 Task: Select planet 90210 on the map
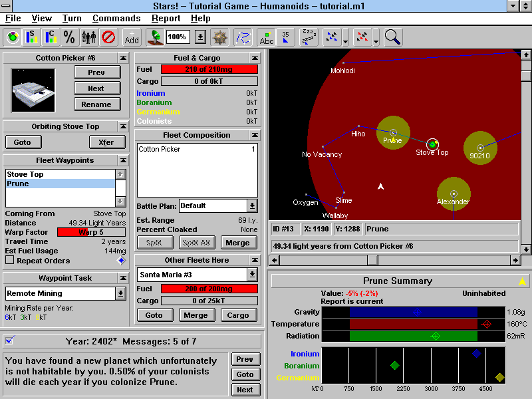tap(480, 148)
